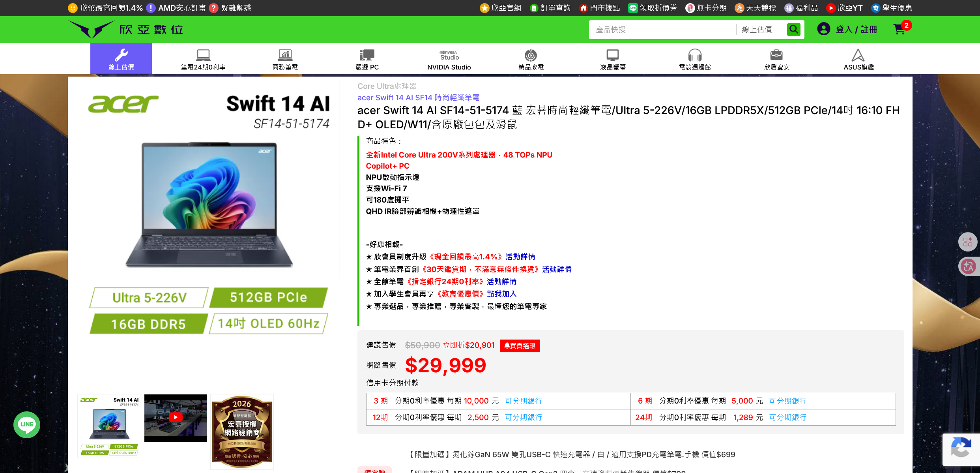
Task: Open 欣盾資安 category
Action: click(776, 59)
